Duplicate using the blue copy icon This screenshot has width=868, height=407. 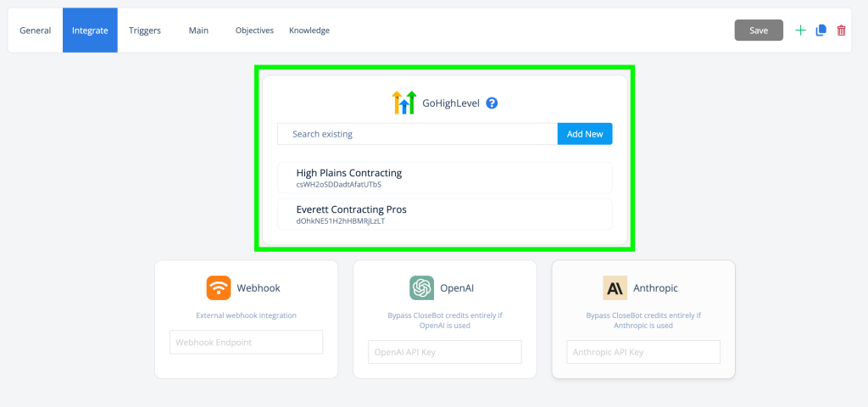[x=821, y=31]
